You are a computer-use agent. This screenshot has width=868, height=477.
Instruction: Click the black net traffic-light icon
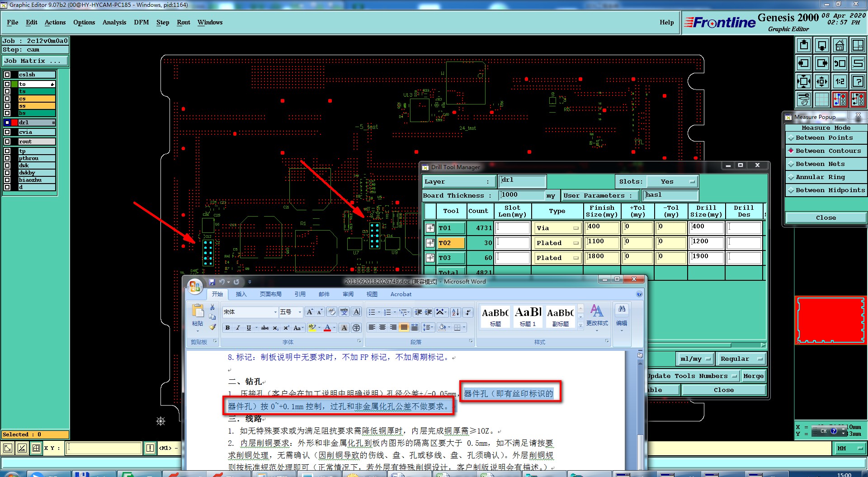tap(858, 99)
